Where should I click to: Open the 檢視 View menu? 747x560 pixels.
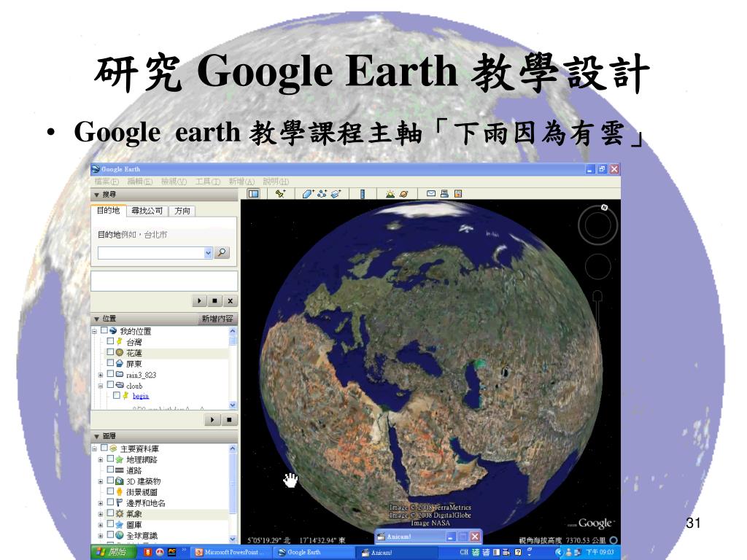(x=174, y=182)
